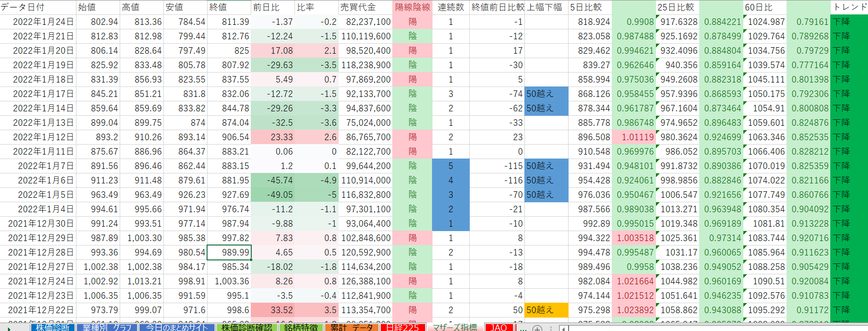Open the 株価診断 sheet tab
Image resolution: width=868 pixels, height=331 pixels.
pos(53,327)
